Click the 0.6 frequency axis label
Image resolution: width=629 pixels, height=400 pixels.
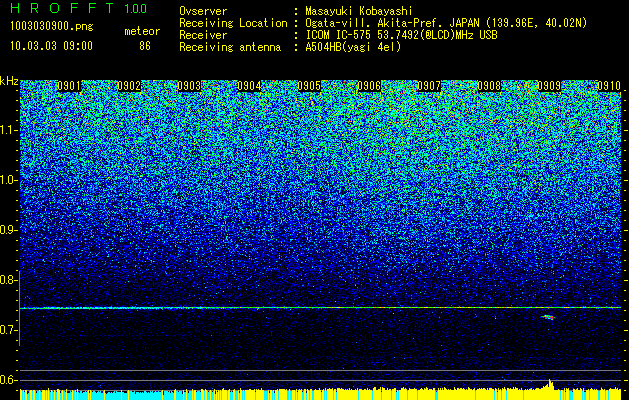point(8,380)
